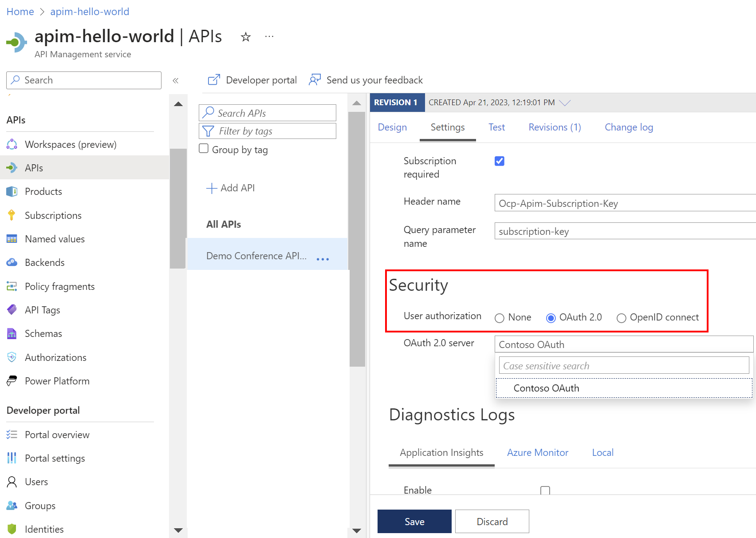This screenshot has width=756, height=538.
Task: Open the Azure Monitor diagnostics tab
Action: pyautogui.click(x=537, y=452)
